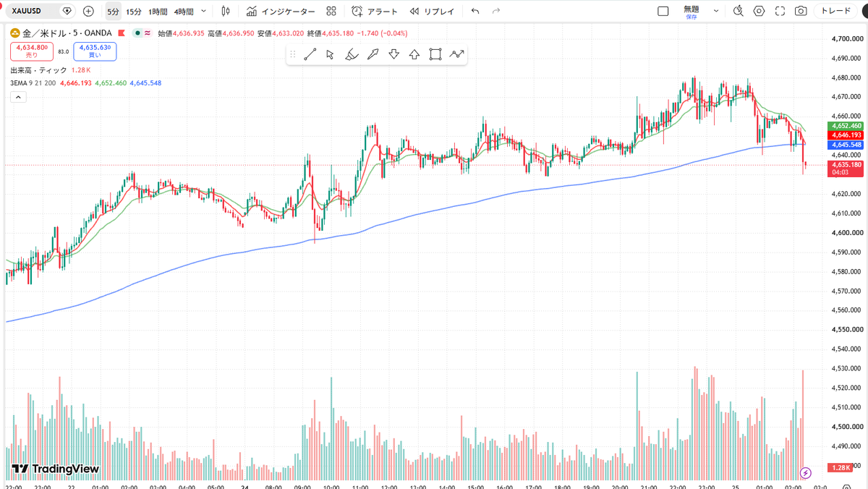Click the 始値4,636.935 open value
868x489 pixels.
point(181,33)
